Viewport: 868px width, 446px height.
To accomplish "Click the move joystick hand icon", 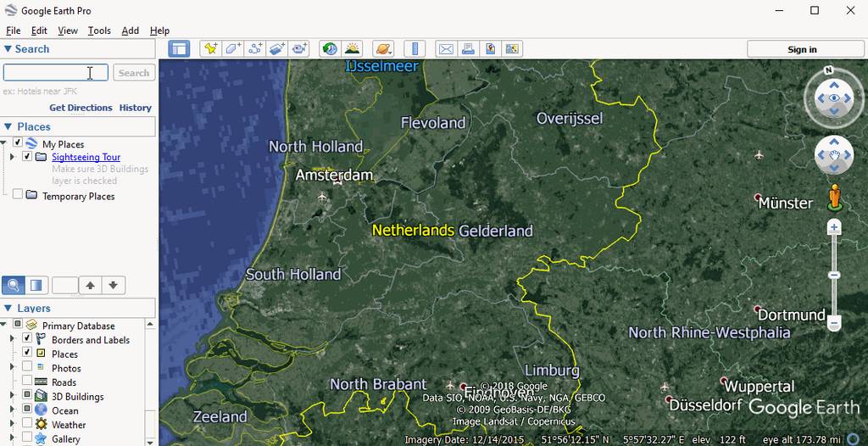I will (834, 155).
